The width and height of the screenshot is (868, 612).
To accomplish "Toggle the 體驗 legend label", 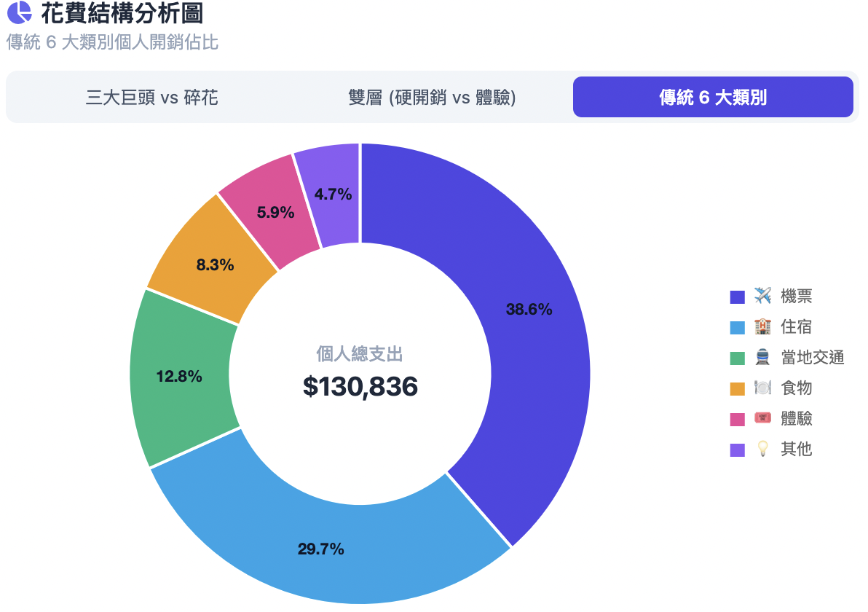I will (796, 418).
